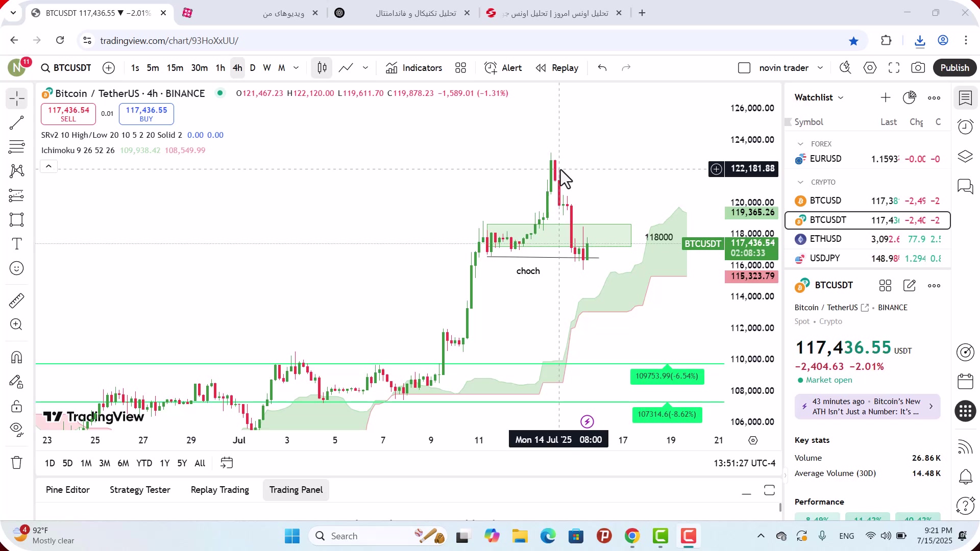The width and height of the screenshot is (980, 551).
Task: Open the pattern drawing tools
Action: point(17,171)
